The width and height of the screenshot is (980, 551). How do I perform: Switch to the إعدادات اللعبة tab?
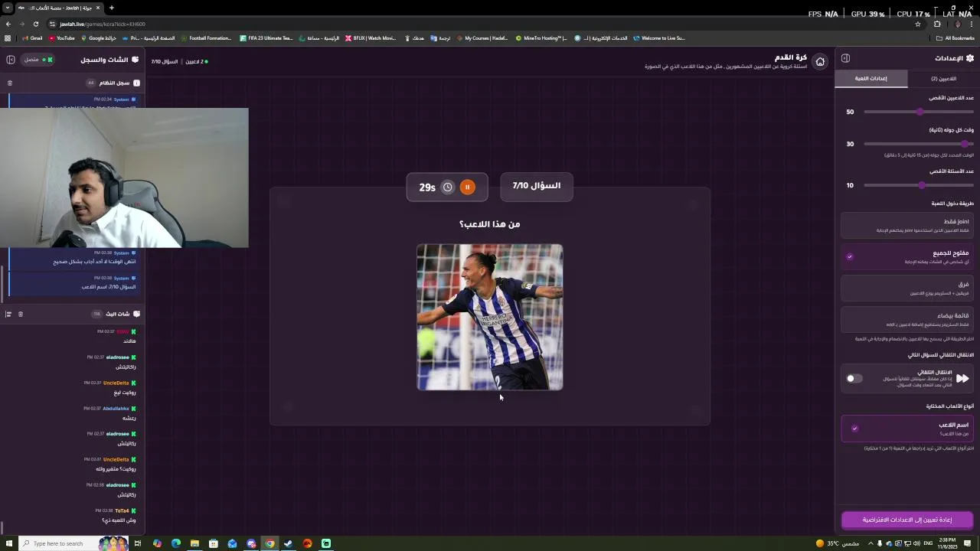tap(871, 79)
